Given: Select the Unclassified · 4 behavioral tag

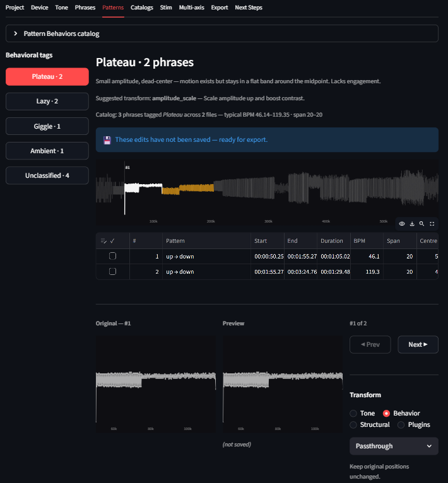Looking at the screenshot, I should [x=47, y=175].
